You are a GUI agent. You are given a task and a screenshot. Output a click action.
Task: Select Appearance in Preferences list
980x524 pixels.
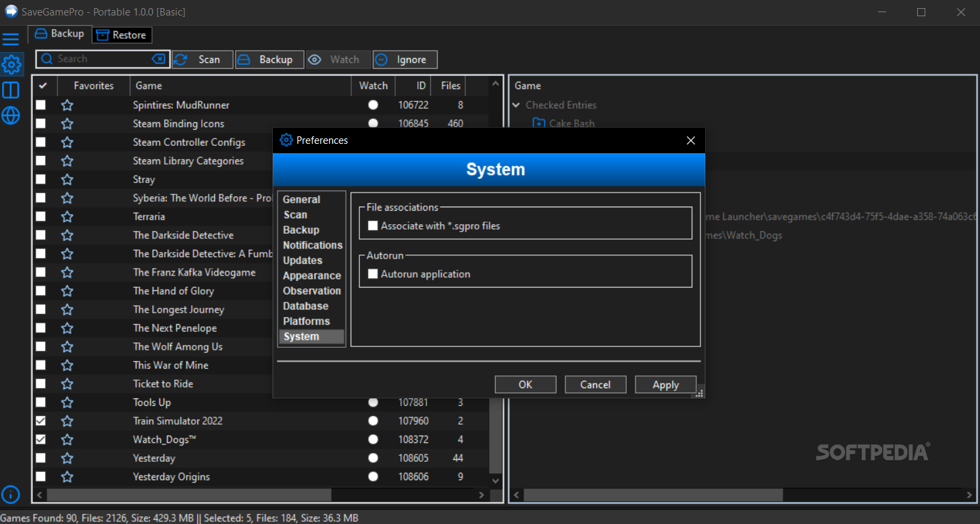click(x=311, y=276)
